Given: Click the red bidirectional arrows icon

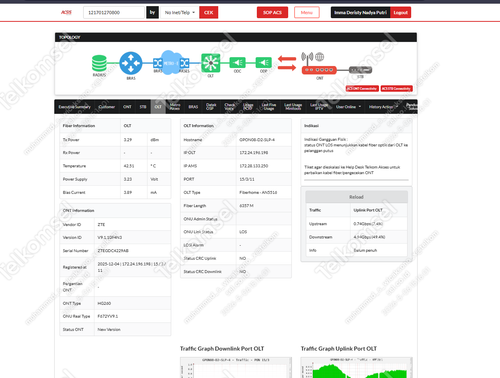Looking at the screenshot, I should [x=287, y=63].
